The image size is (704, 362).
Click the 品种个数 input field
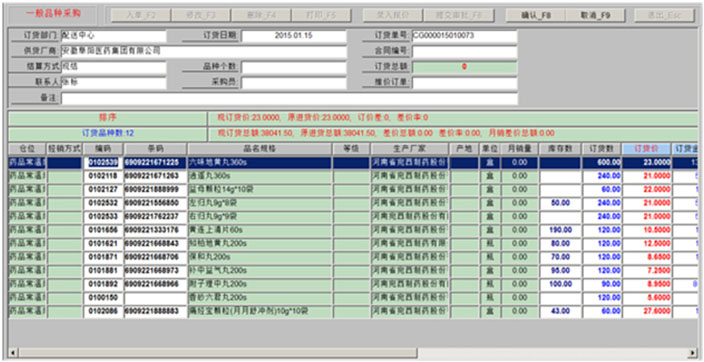point(294,67)
